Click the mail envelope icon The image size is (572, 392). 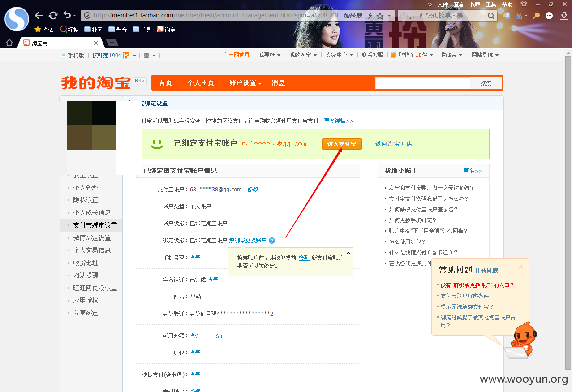click(146, 55)
